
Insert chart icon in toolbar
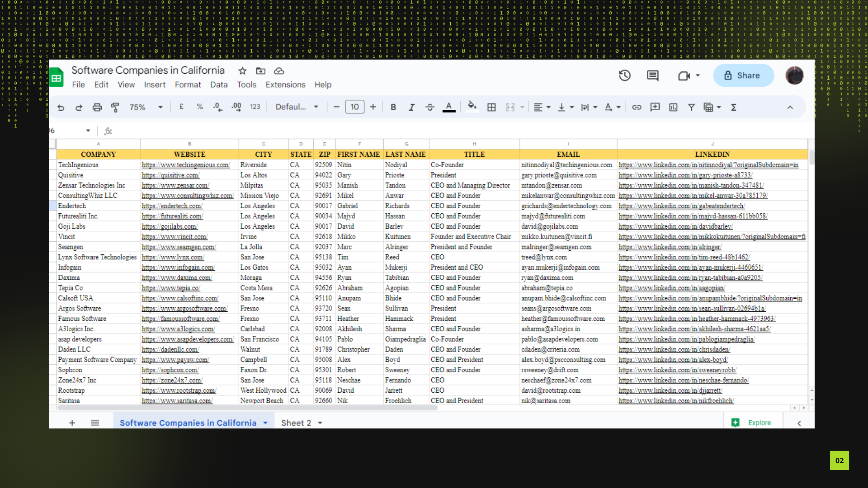point(673,107)
